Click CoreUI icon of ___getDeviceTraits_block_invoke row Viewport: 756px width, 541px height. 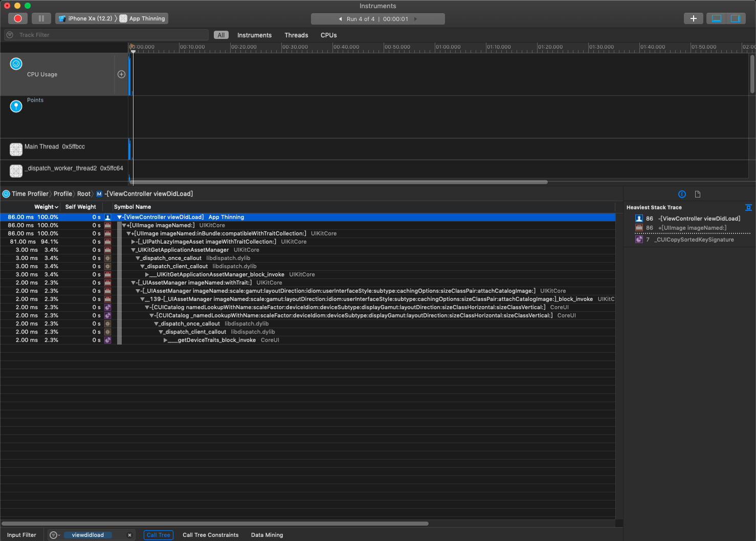pos(107,340)
